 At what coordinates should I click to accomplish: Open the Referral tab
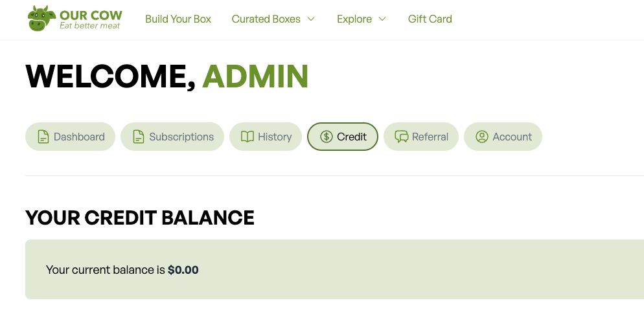tap(421, 137)
